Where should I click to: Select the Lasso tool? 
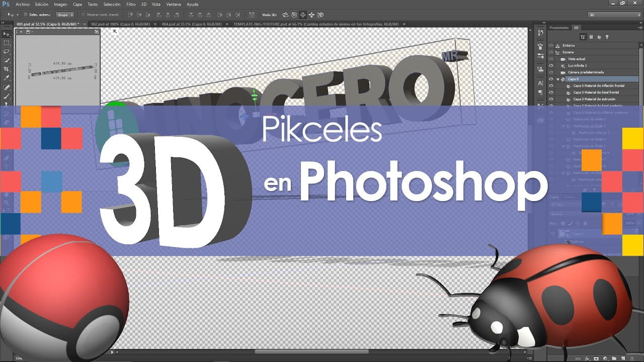tap(7, 51)
